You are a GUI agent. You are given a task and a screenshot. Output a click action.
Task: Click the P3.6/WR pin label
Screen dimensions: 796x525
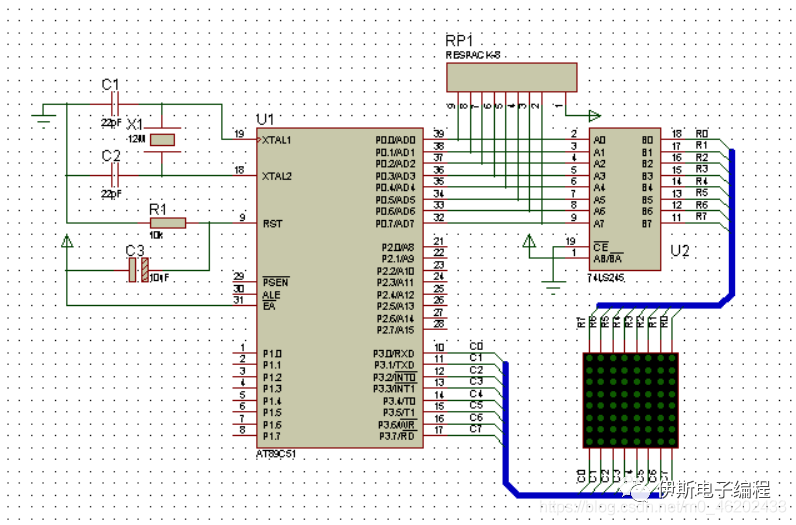tap(396, 425)
